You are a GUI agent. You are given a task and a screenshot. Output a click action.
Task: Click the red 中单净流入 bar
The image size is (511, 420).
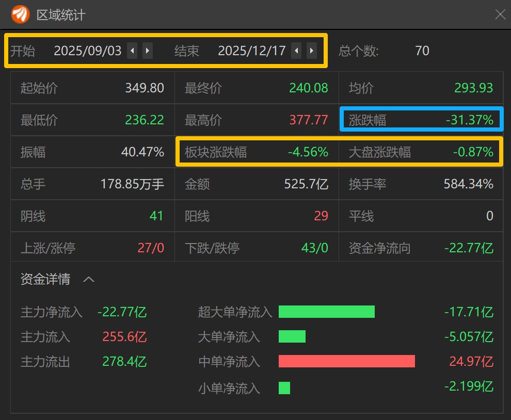pos(346,361)
